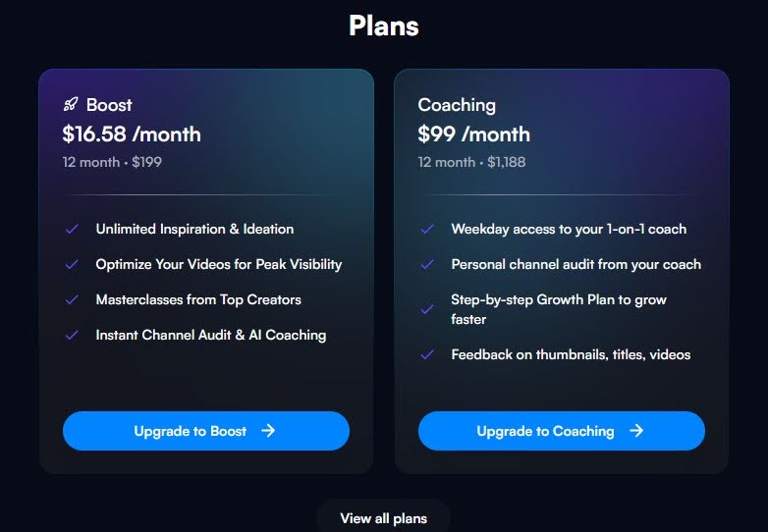Click the Coaching plan title
Viewport: 768px width, 532px height.
(457, 104)
